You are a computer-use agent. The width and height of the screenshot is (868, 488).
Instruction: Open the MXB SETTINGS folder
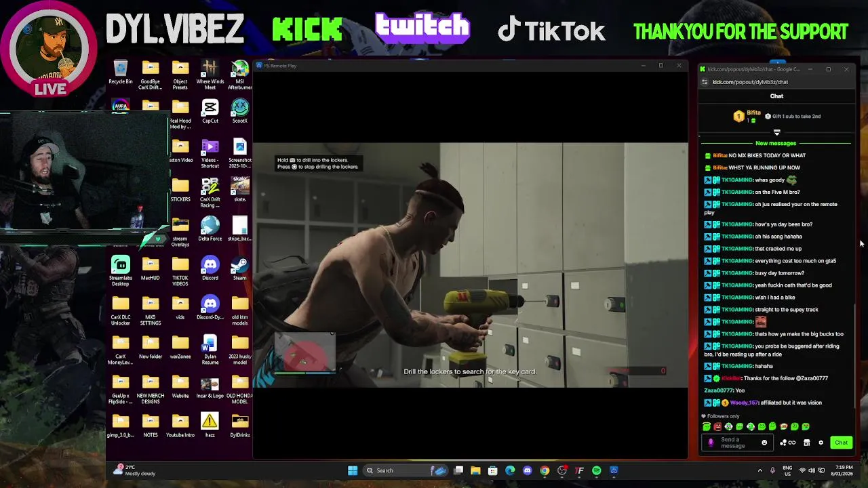(151, 310)
